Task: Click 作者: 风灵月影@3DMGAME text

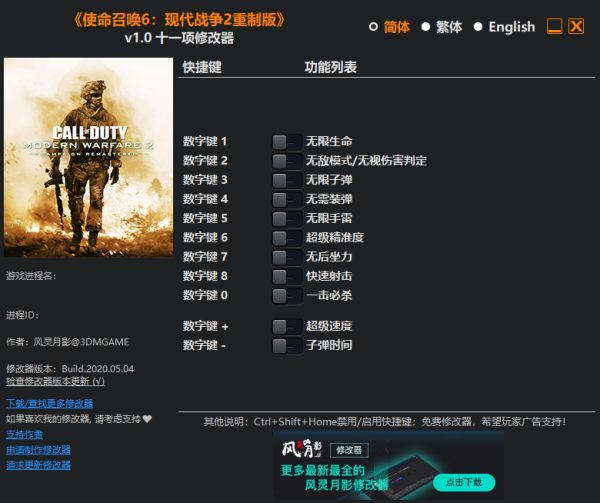Action: pos(67,342)
